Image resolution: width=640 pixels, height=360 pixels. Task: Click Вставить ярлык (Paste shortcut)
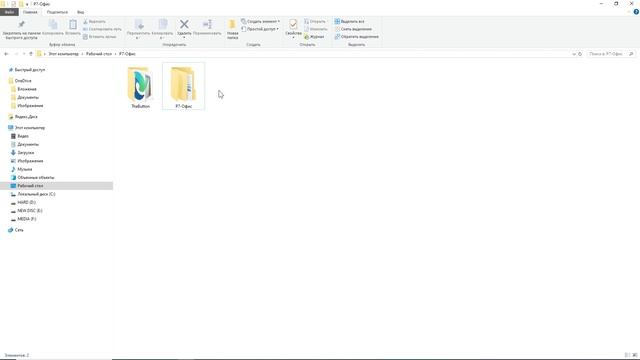coord(100,37)
